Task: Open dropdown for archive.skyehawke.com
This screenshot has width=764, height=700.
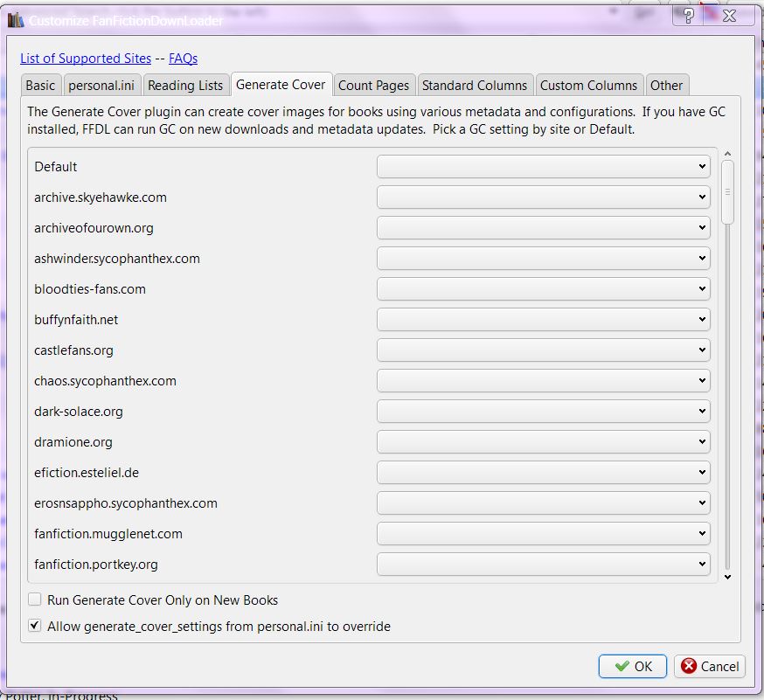Action: pos(543,198)
